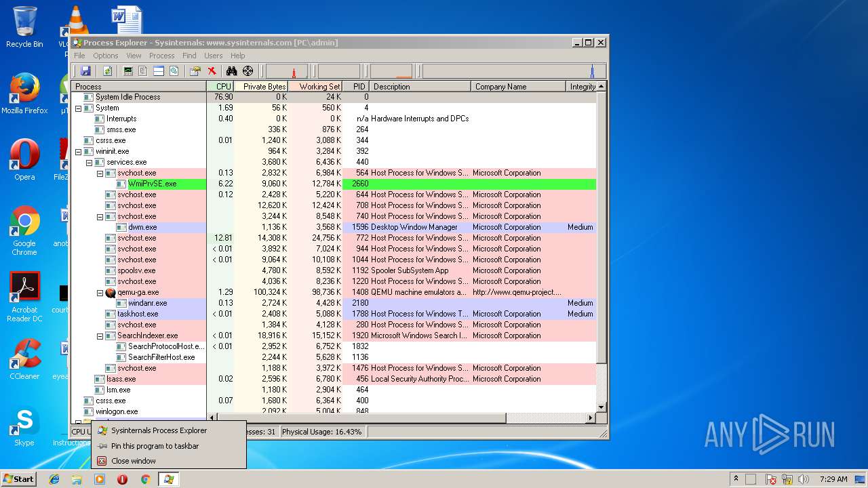This screenshot has height=488, width=868.
Task: Collapse the System process tree node
Action: tap(79, 108)
